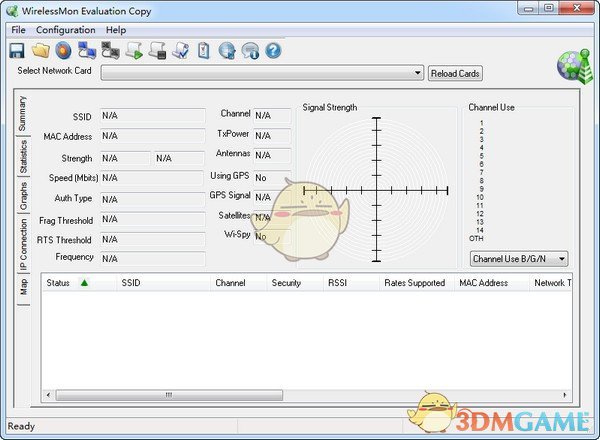Click the Frag Threshold value field

(x=153, y=219)
